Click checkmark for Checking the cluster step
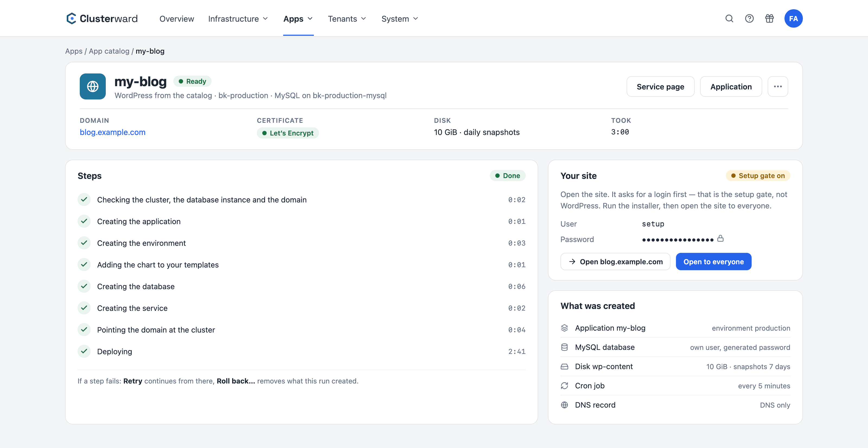 84,199
